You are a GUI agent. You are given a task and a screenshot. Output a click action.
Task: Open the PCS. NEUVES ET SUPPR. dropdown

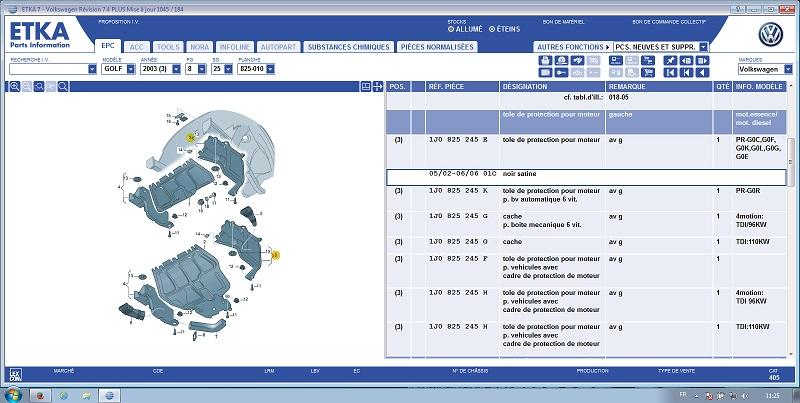(x=704, y=47)
